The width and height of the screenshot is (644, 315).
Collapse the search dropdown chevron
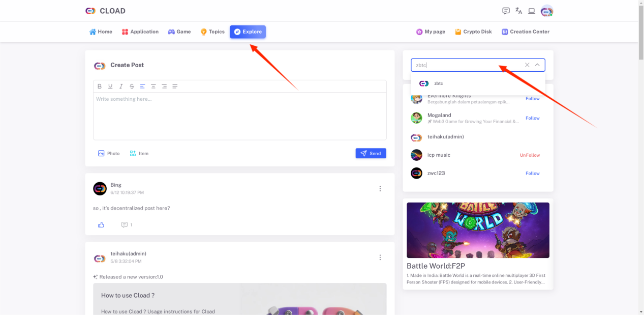pyautogui.click(x=537, y=65)
